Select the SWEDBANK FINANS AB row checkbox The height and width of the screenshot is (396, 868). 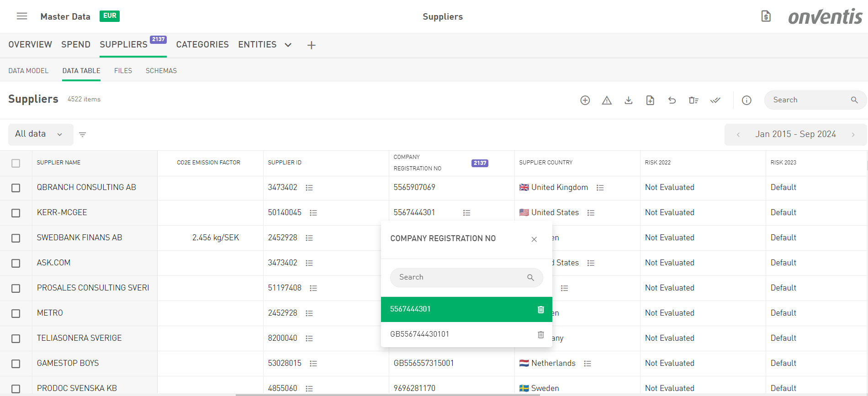[16, 238]
